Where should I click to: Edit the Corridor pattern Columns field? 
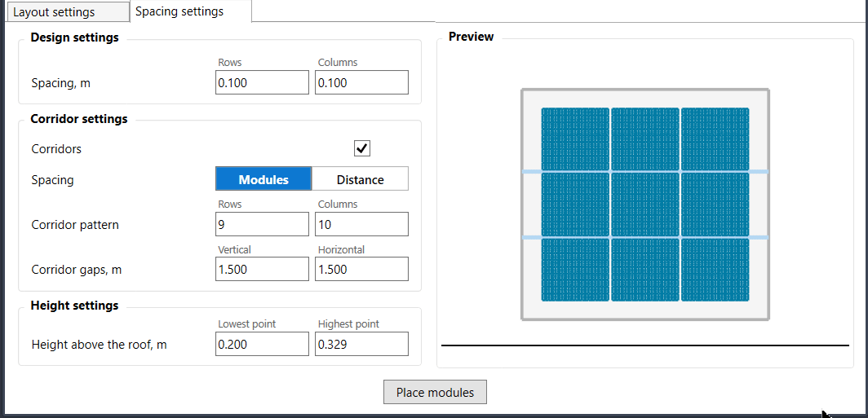tap(361, 225)
